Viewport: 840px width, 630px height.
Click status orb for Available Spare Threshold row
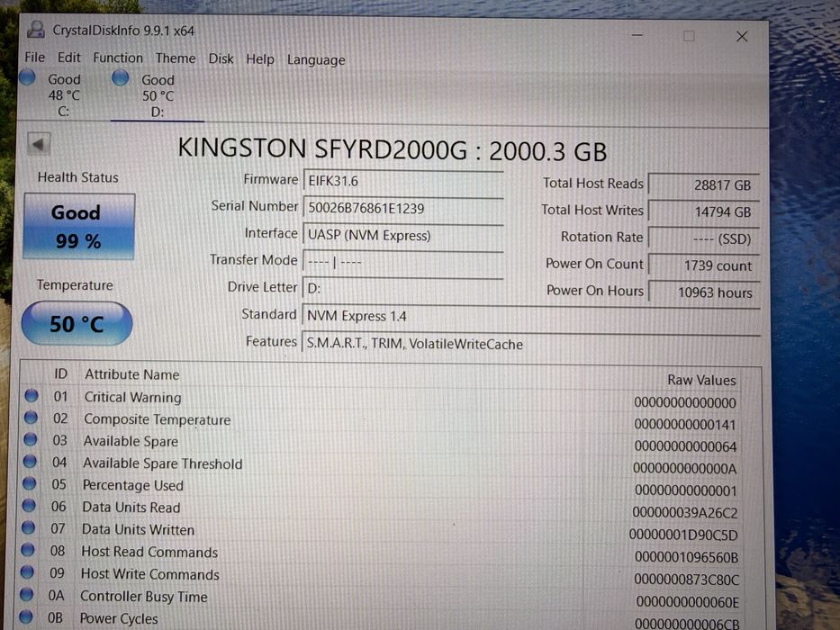[x=30, y=461]
